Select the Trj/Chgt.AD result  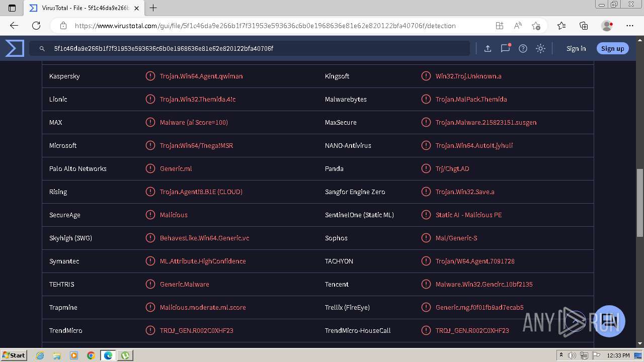pos(452,168)
